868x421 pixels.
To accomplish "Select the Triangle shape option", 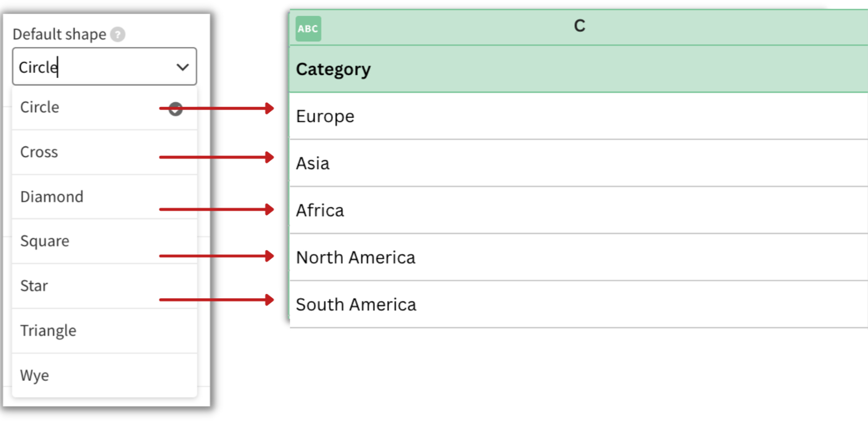I will point(48,331).
